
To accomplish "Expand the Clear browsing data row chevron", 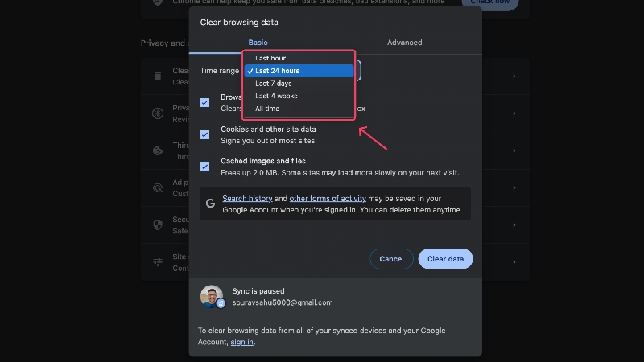I will 514,76.
